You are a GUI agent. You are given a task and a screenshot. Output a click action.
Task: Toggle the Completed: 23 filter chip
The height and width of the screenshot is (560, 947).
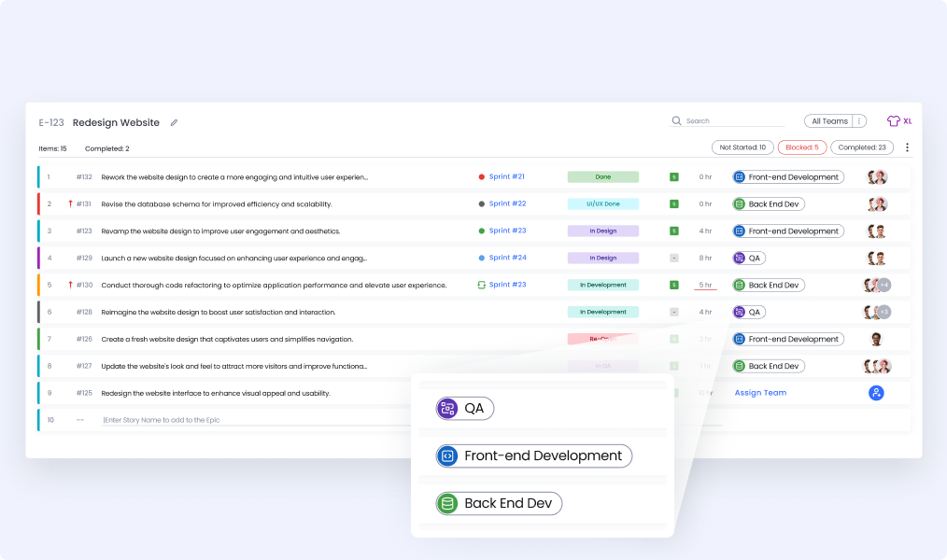[862, 147]
